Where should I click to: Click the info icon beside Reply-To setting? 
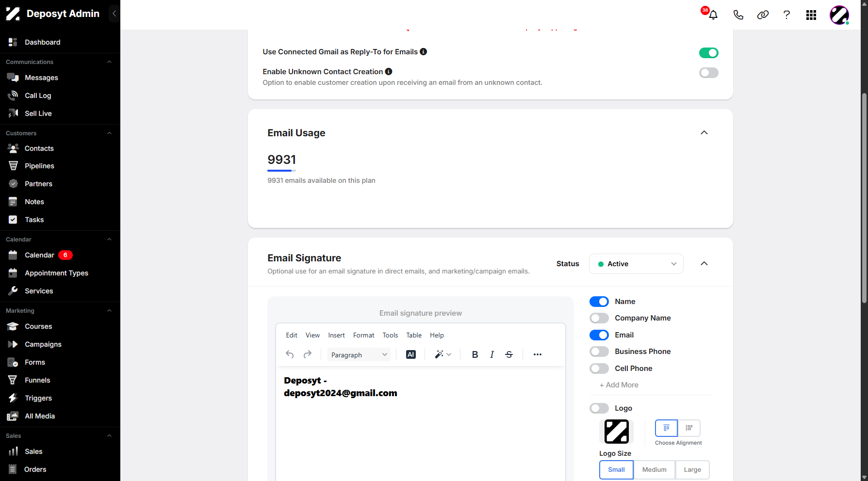tap(424, 52)
